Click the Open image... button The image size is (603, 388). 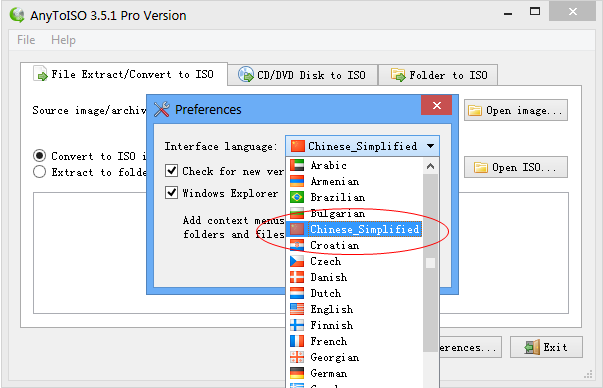[516, 110]
